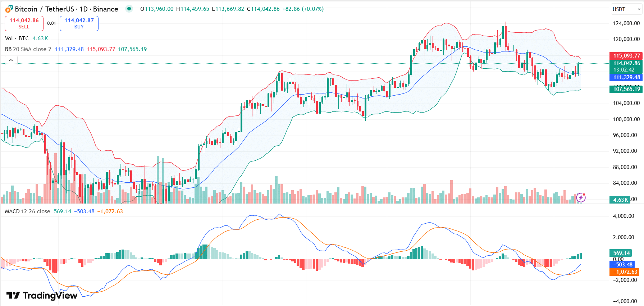Collapse the legend with the chevron button
Image resolution: width=644 pixels, height=306 pixels.
[11, 60]
